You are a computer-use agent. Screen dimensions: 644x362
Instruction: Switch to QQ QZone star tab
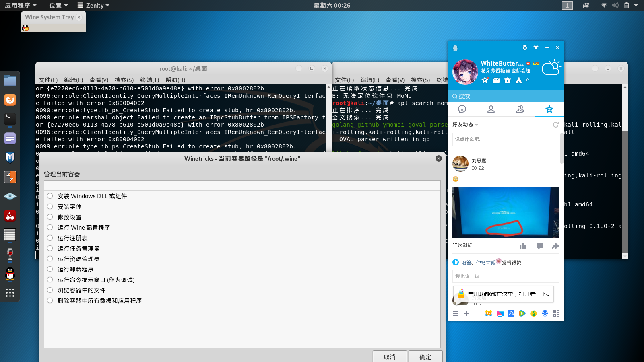click(549, 109)
